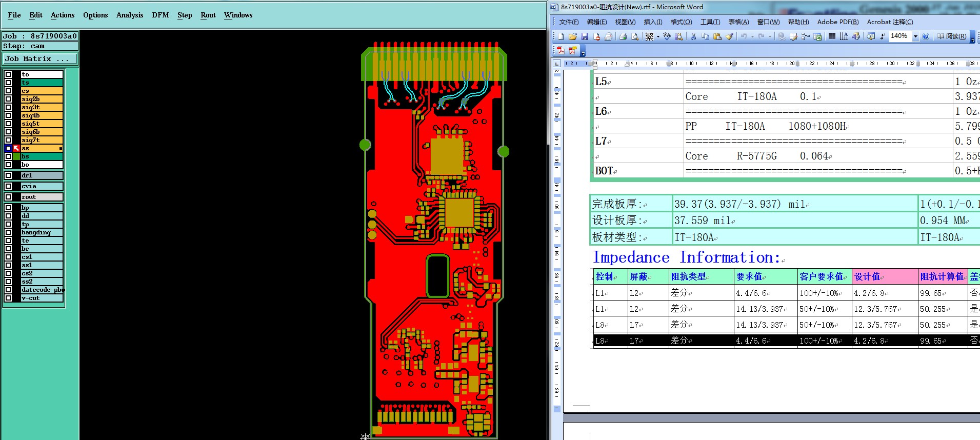Viewport: 980px width, 440px height.
Task: Select the 'datecode-pbo' layer name
Action: [42, 290]
